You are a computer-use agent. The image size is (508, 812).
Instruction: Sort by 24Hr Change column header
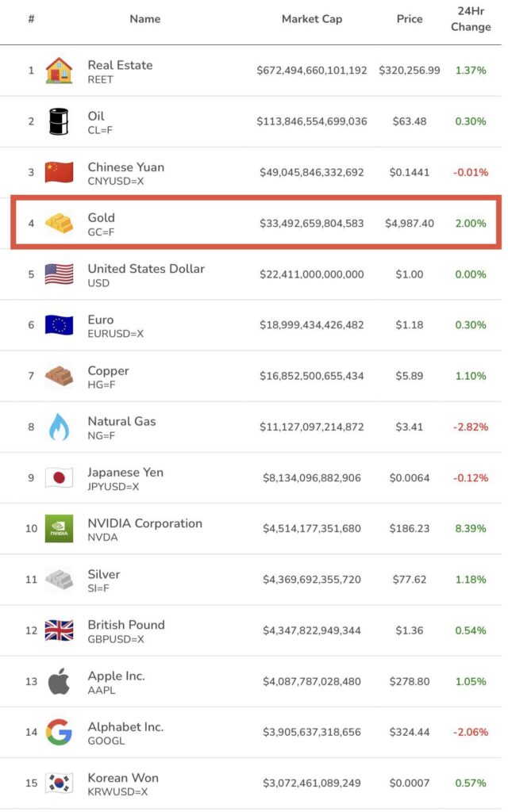point(471,19)
